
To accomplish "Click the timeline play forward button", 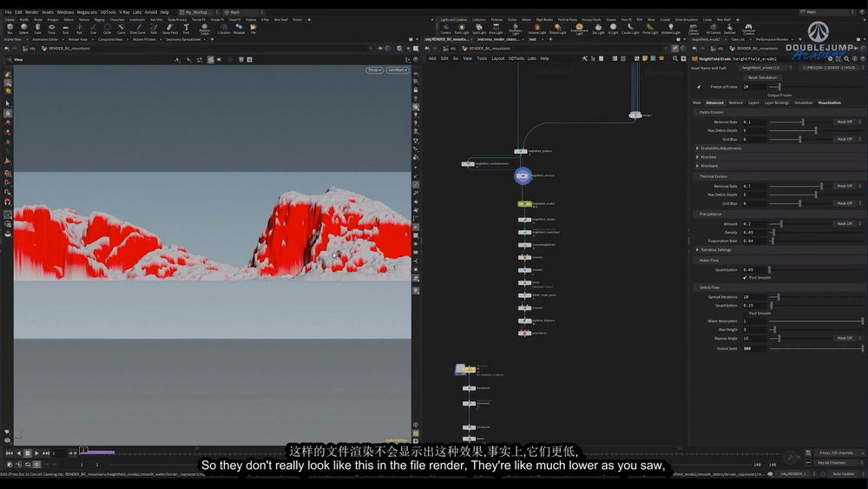I will pyautogui.click(x=36, y=453).
